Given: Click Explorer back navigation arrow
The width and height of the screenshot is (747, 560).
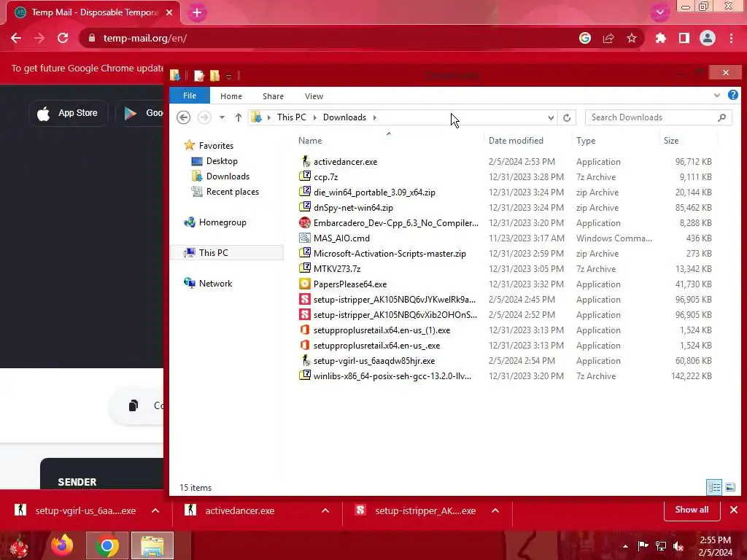Looking at the screenshot, I should tap(183, 117).
